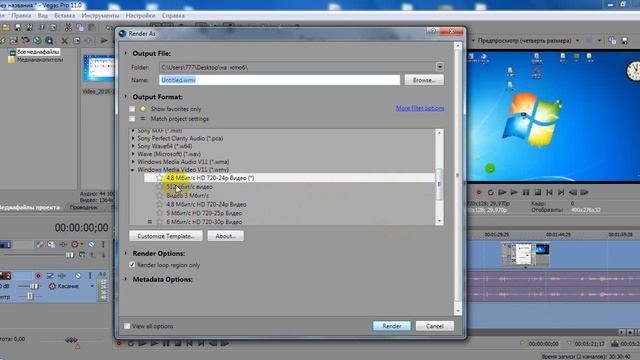Click the Browse... button
The image size is (640, 360).
pos(424,80)
